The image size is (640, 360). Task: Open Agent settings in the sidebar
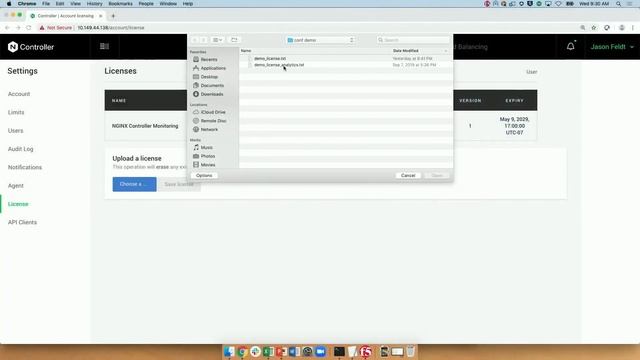(x=16, y=186)
